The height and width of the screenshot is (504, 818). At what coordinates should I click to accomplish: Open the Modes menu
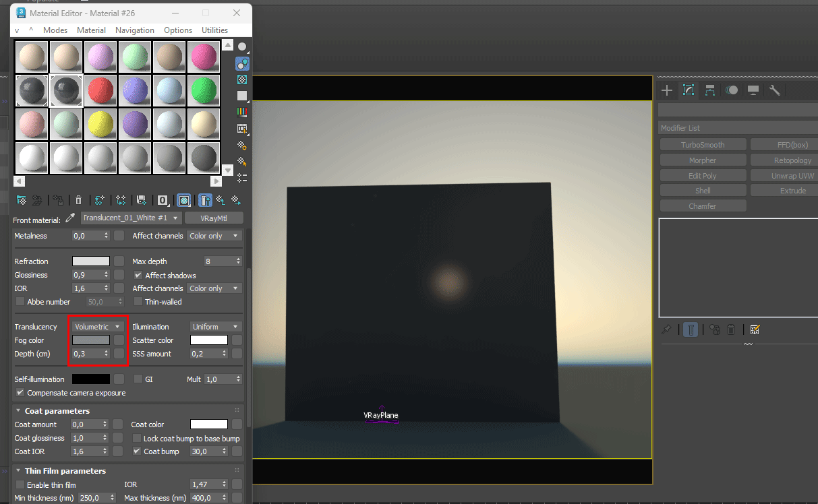click(55, 30)
